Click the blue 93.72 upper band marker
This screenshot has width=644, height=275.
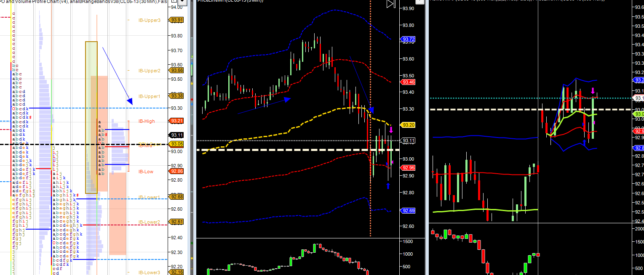tap(408, 40)
